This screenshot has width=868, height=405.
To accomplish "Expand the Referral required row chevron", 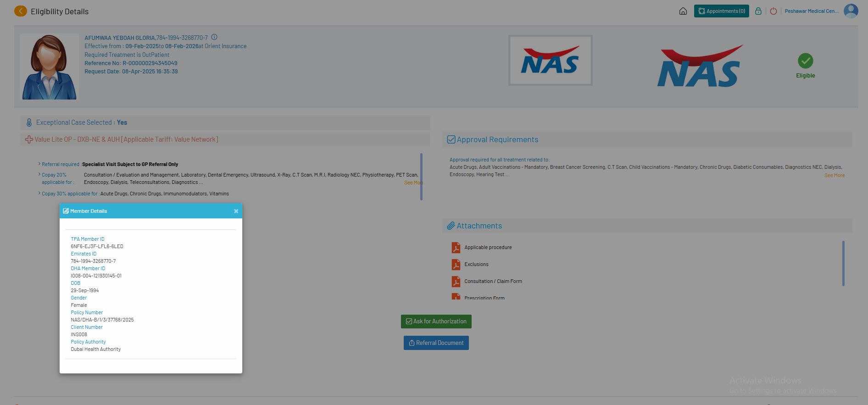I will pyautogui.click(x=39, y=164).
